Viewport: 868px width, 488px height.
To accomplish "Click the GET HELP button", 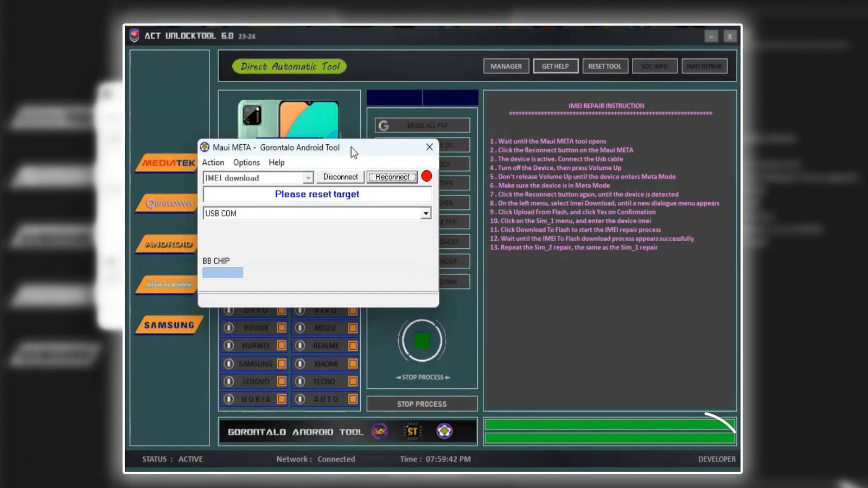I will click(556, 66).
